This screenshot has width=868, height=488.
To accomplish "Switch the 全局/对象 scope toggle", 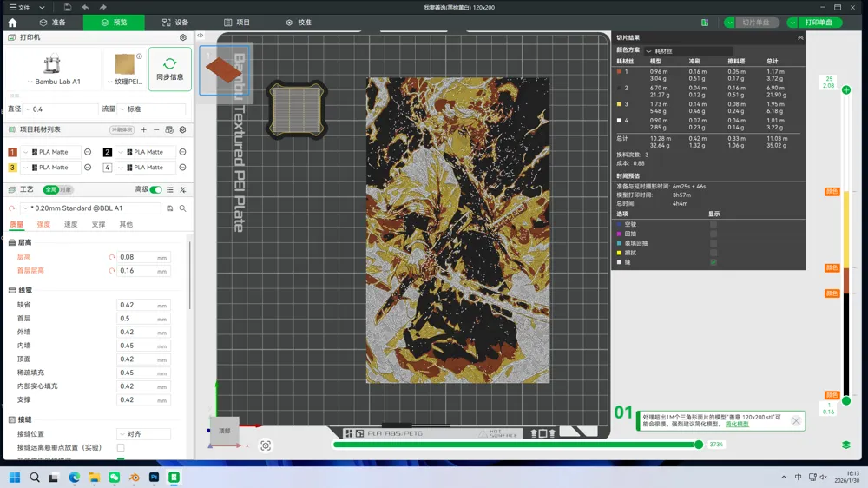I will coord(58,189).
